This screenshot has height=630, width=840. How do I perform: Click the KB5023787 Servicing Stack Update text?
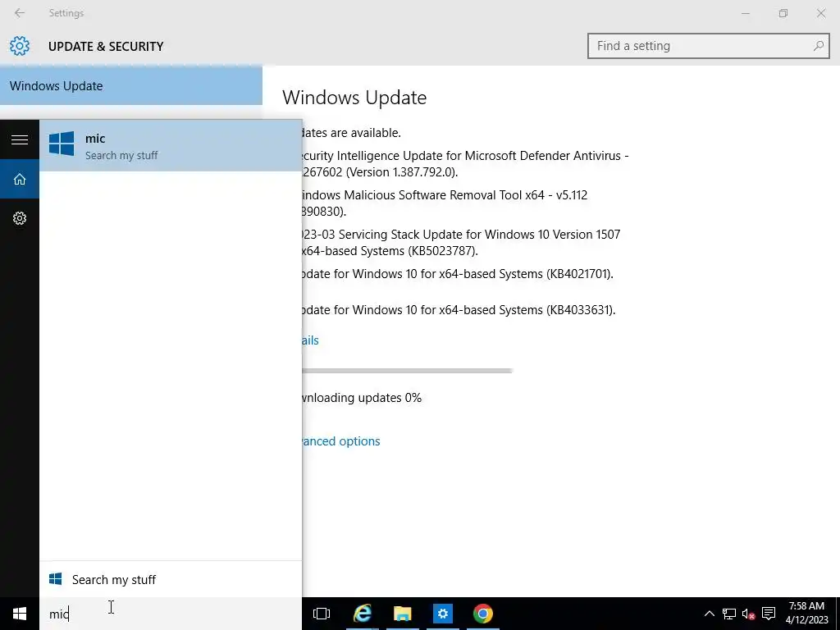461,243
